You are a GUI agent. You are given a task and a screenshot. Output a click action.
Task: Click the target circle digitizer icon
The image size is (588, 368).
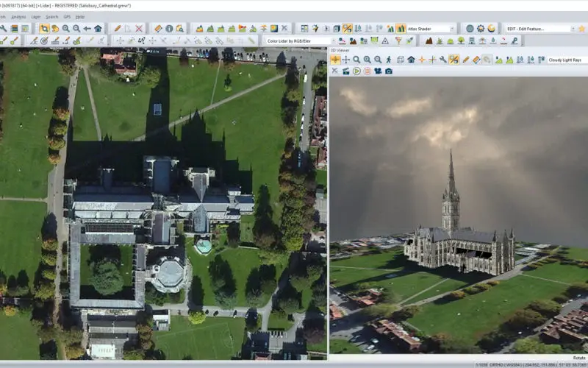click(x=44, y=40)
